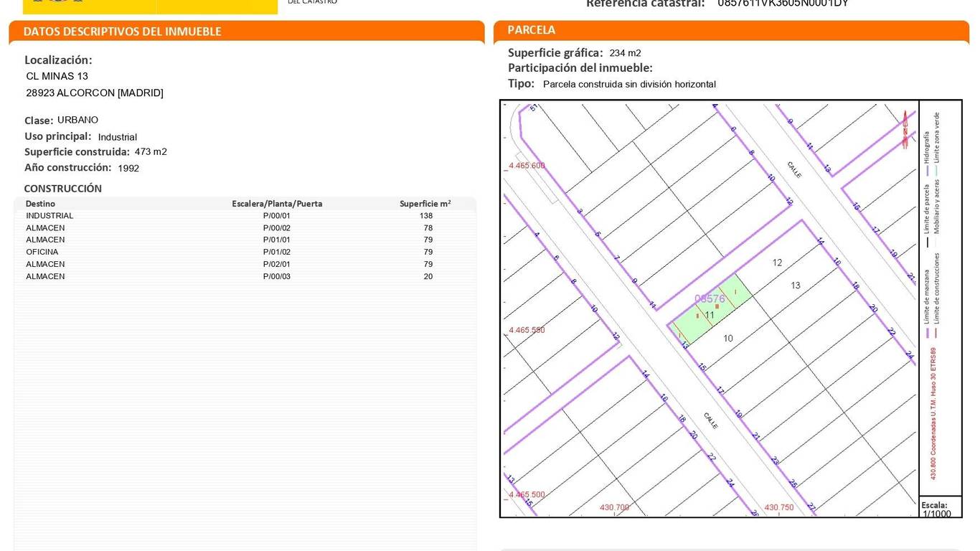The width and height of the screenshot is (980, 551).
Task: Select 'ALMACEN' in the P/01/01 row
Action: coord(45,240)
